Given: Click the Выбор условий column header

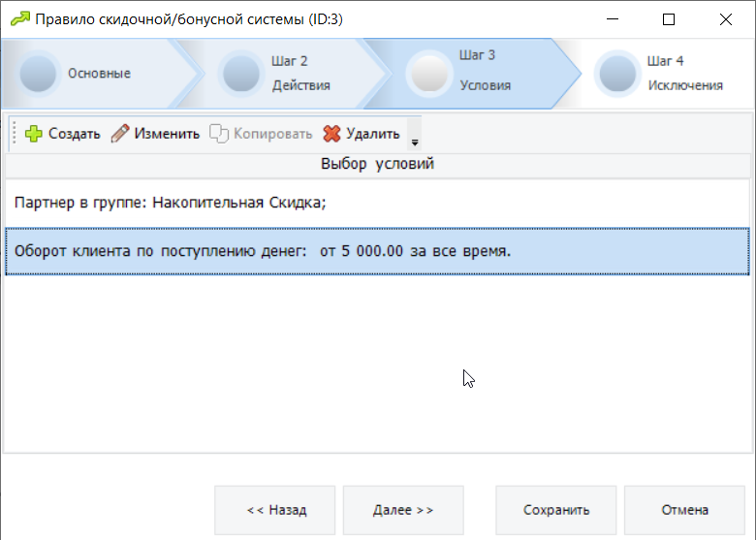Looking at the screenshot, I should coord(378,164).
